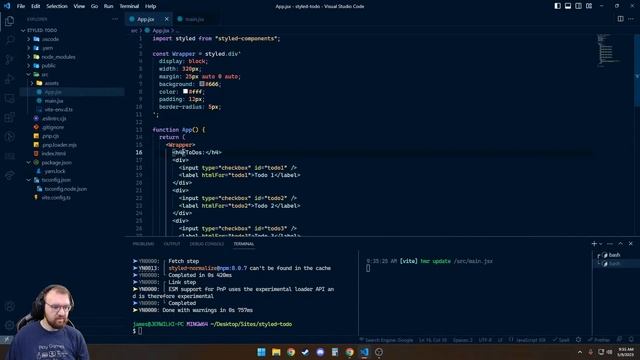The height and width of the screenshot is (360, 640).
Task: Open the Search view in activity bar
Action: [x=9, y=40]
